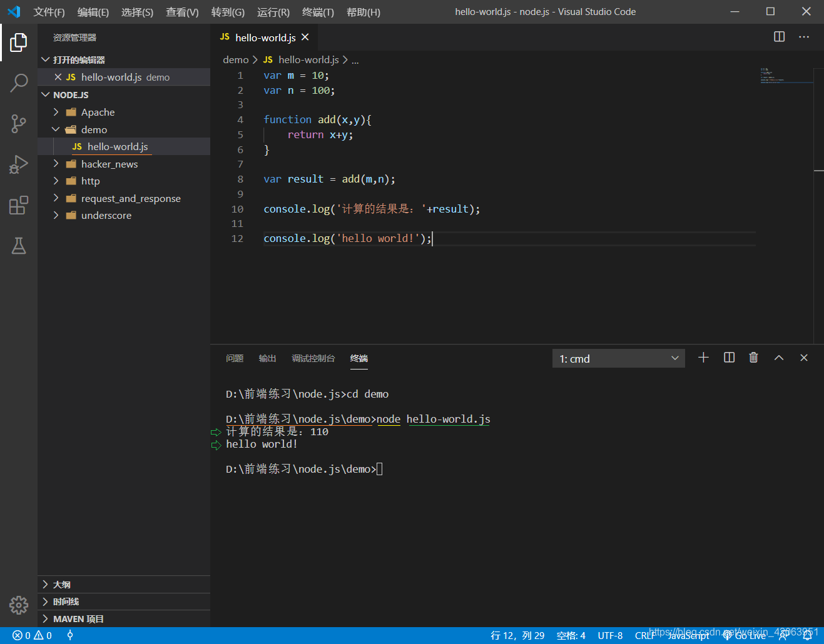This screenshot has width=824, height=644.
Task: Open the 转到(G) menu
Action: [x=228, y=12]
